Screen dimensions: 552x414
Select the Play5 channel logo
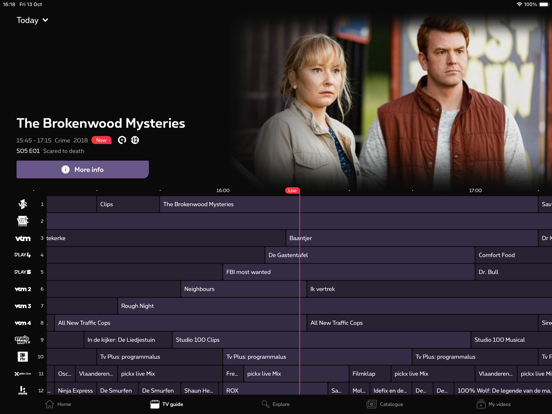click(x=23, y=272)
